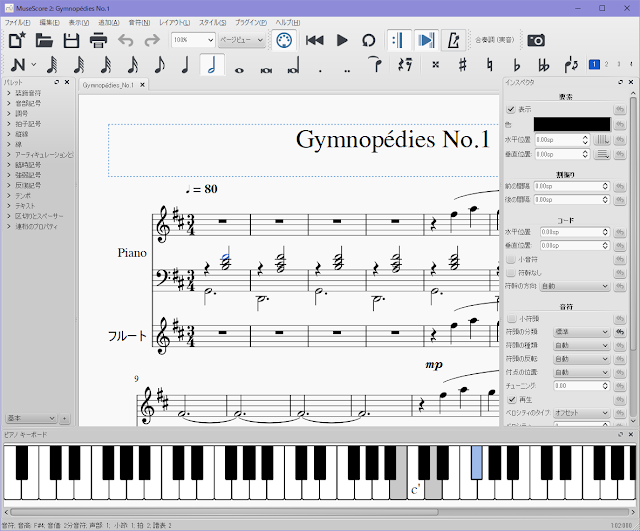The height and width of the screenshot is (531, 640).
Task: Toggle the 再生 checkbox
Action: 511,399
